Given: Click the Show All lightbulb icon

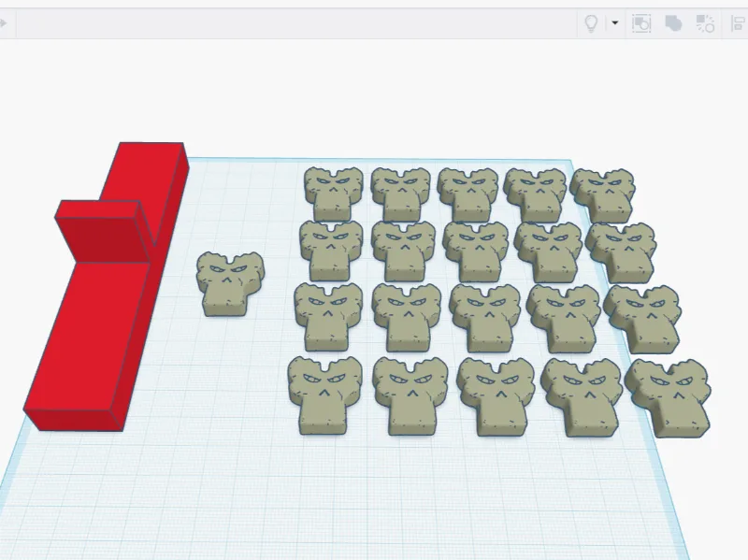Looking at the screenshot, I should pyautogui.click(x=591, y=22).
